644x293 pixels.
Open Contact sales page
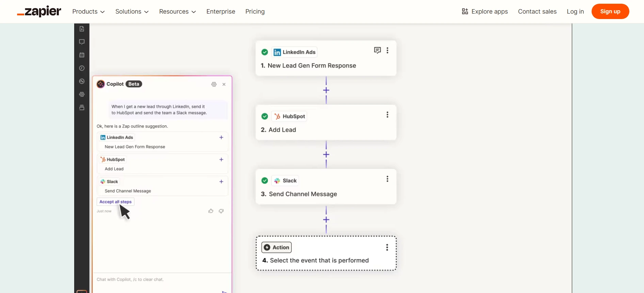coord(537,12)
